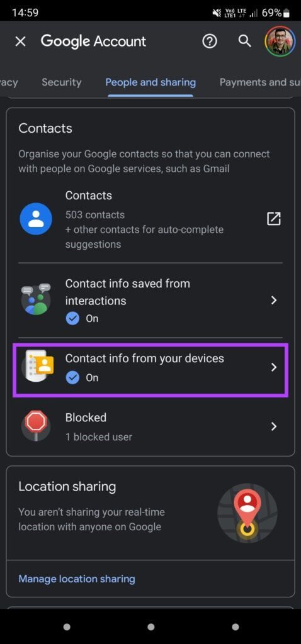Expand Contact info saved from interactions chevron
This screenshot has width=301, height=644.
tap(274, 301)
